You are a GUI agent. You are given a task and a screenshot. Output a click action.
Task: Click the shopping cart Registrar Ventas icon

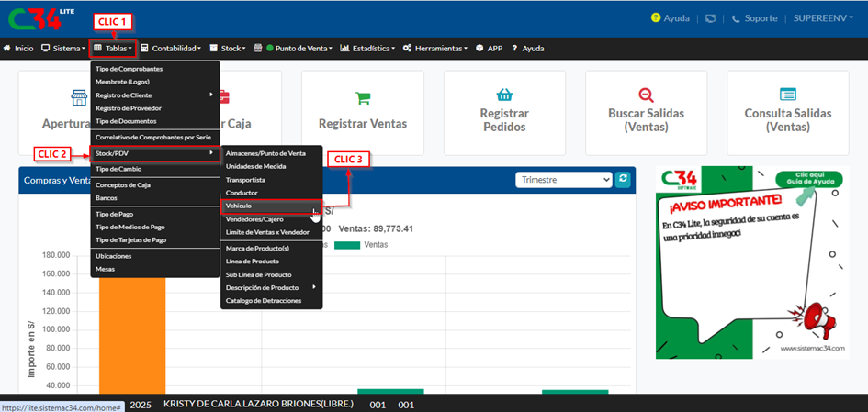point(362,98)
